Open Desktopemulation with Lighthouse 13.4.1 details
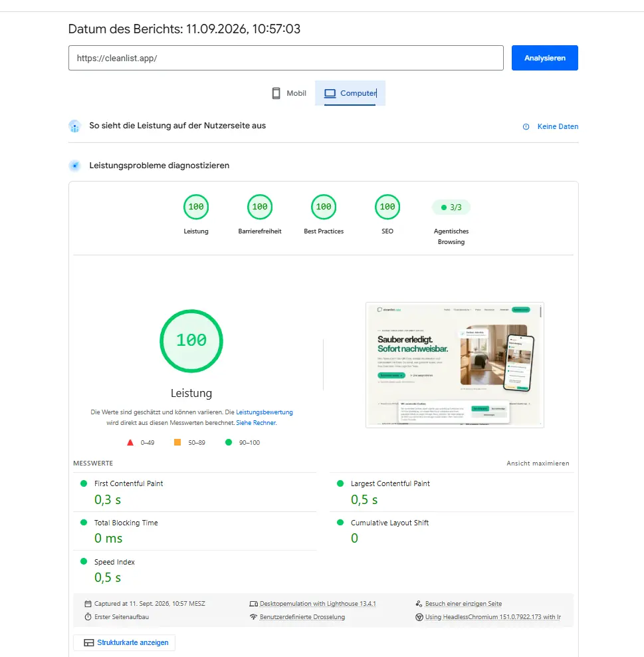The image size is (644, 657). tap(318, 604)
